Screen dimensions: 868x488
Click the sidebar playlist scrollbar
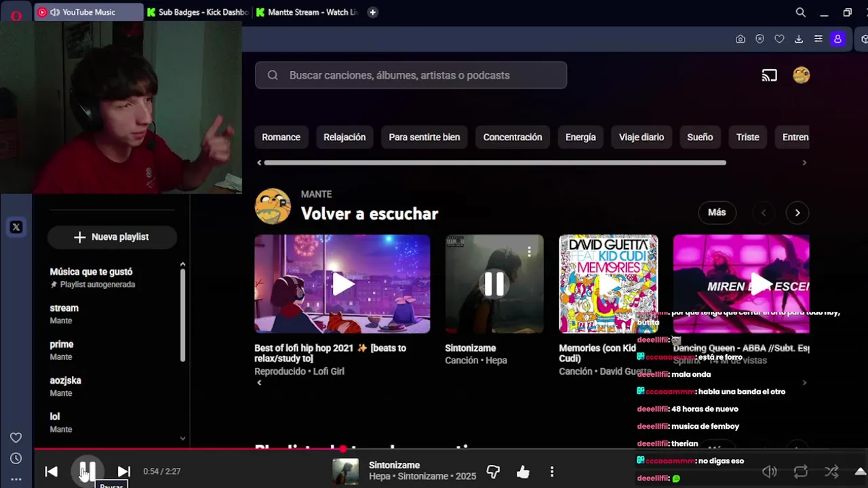point(182,315)
